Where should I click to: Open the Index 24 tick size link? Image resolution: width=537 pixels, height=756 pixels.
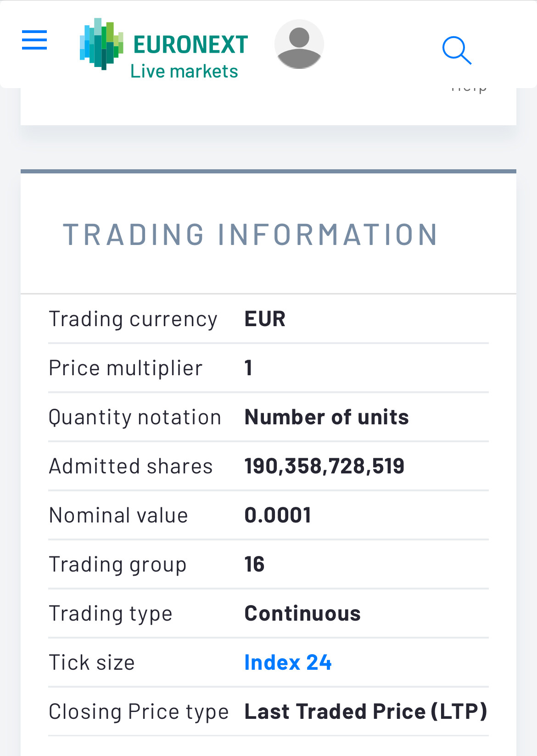coord(288,662)
